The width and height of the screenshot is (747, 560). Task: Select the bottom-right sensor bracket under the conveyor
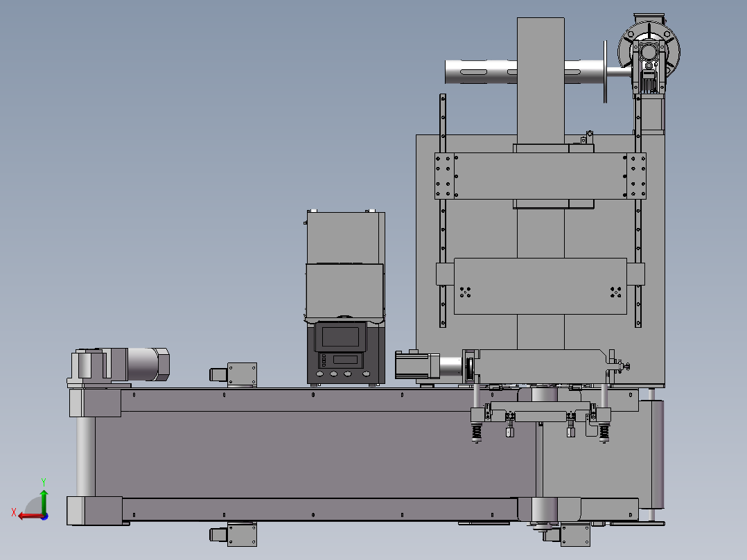[567, 535]
